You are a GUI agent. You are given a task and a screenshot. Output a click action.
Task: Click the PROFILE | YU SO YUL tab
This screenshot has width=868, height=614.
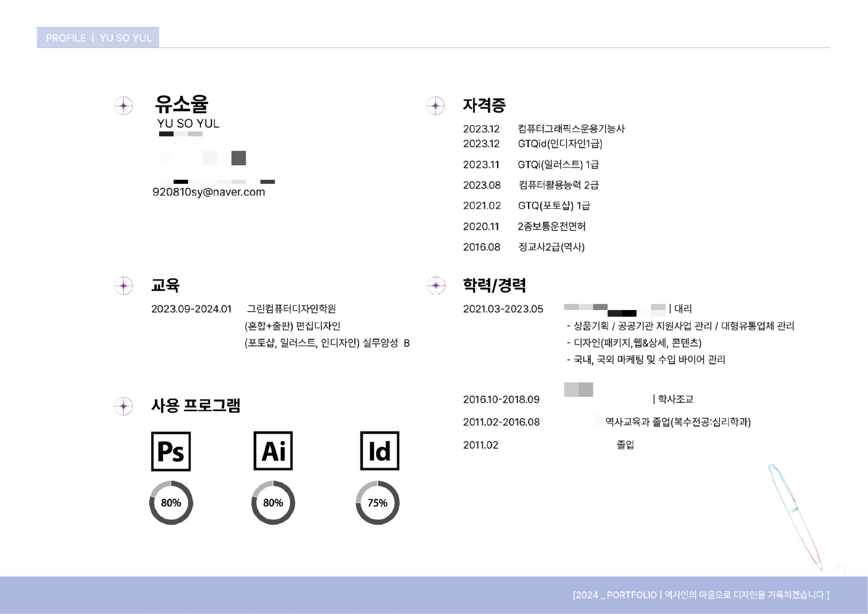(98, 37)
